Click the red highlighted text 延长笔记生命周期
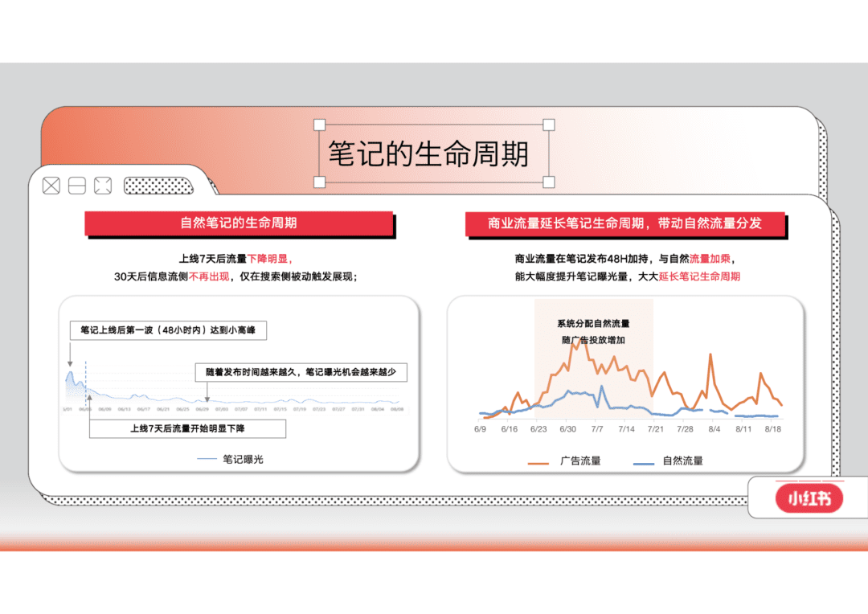The height and width of the screenshot is (614, 868). pyautogui.click(x=699, y=276)
